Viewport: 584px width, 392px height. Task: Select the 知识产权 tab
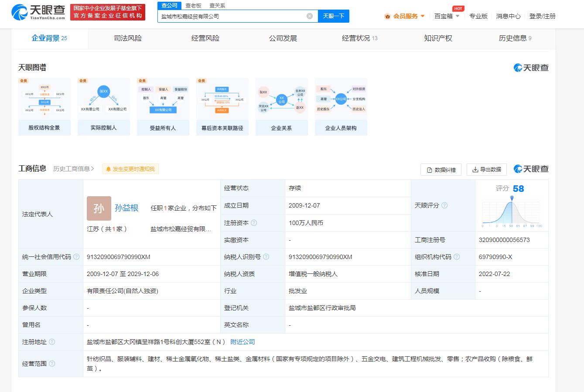click(438, 38)
